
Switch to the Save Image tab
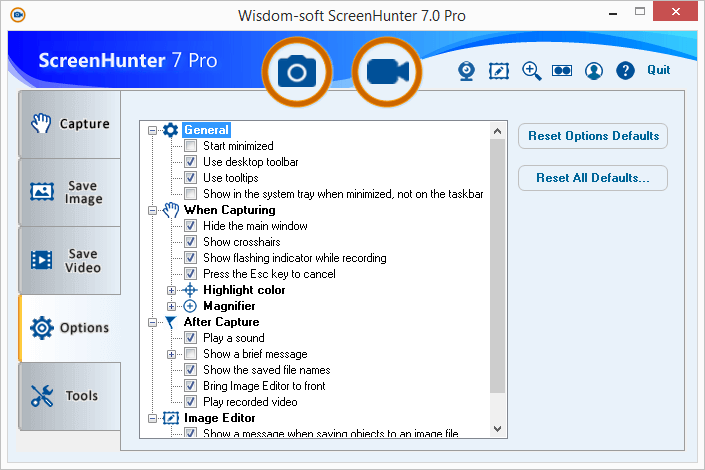70,192
